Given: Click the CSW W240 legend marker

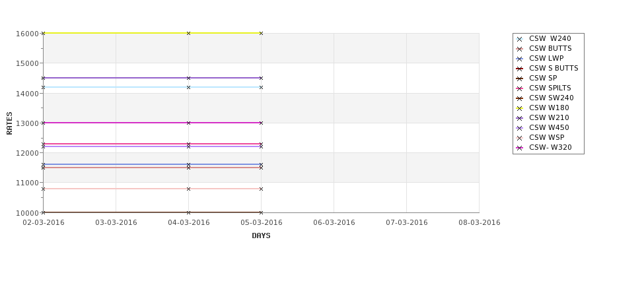Looking at the screenshot, I should [520, 40].
